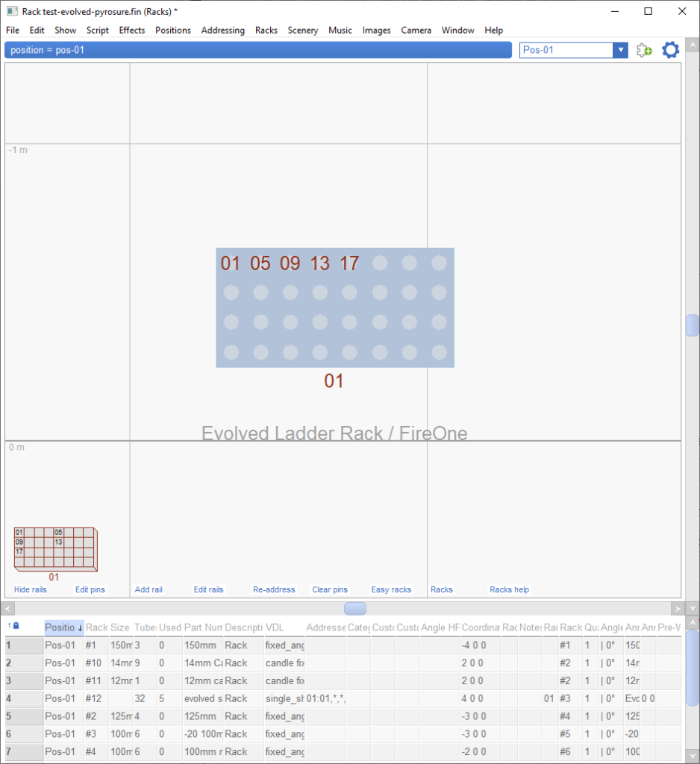Click the Re-address link
This screenshot has height=764, width=700.
point(274,589)
